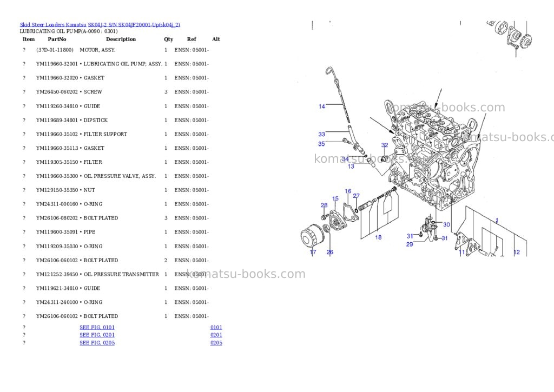Viewport: 554px width, 392px height.
Task: Click callout 14 on the diagram
Action: coord(321,107)
